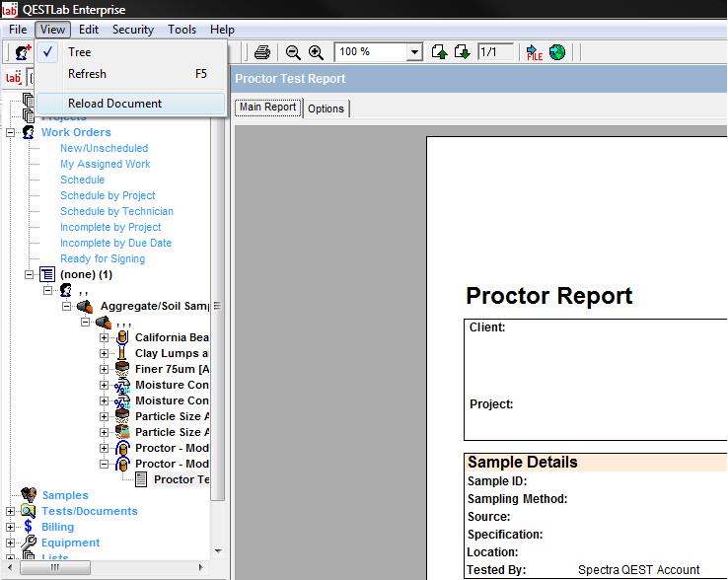
Task: Toggle the Tree checkmark in View menu
Action: 49,52
